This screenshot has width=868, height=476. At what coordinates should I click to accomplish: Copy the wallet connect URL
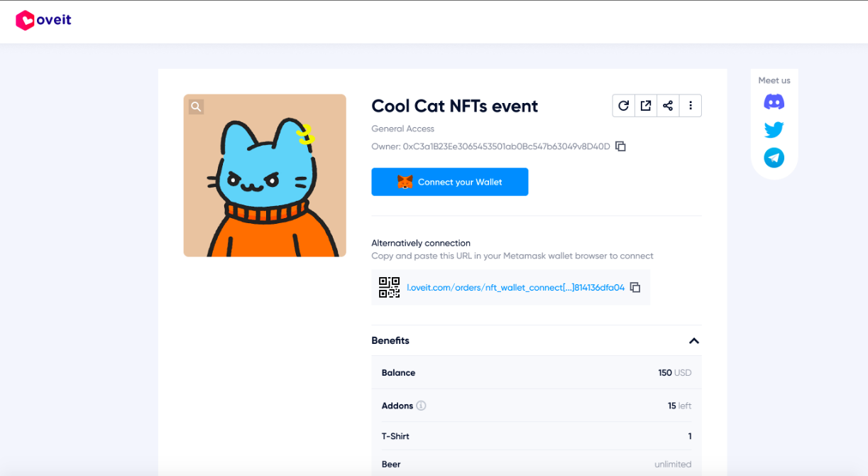(x=635, y=288)
